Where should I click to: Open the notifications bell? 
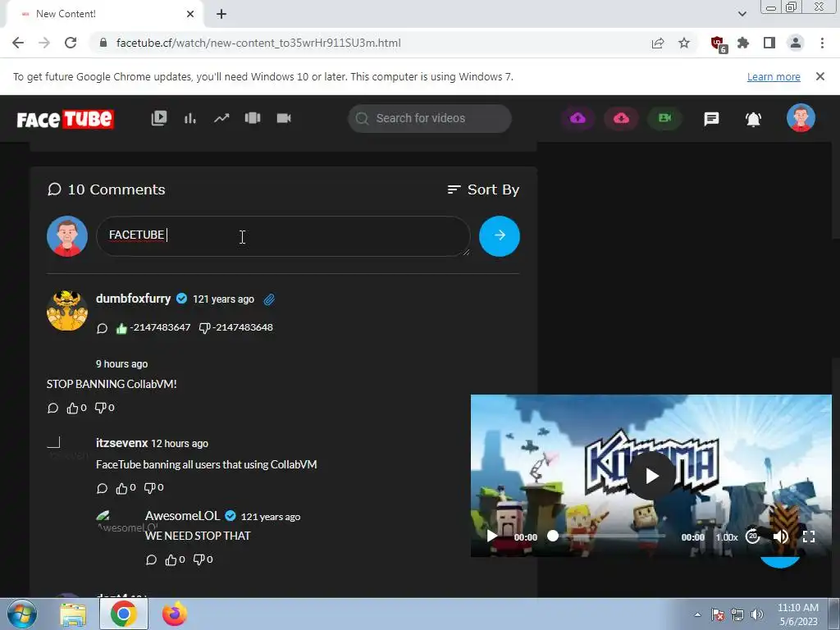753,119
